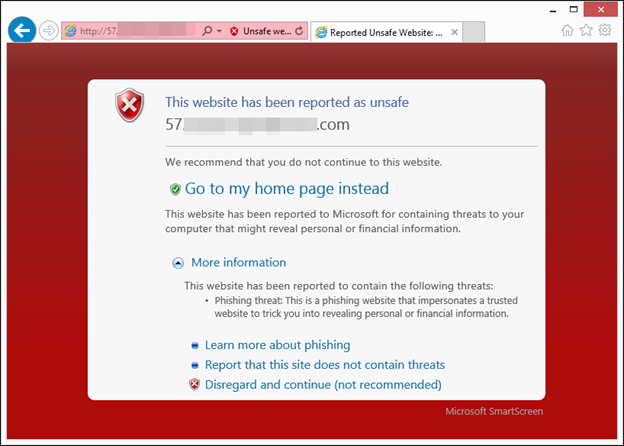The image size is (624, 446).
Task: Click the bullet beside Report that this site
Action: coord(195,365)
